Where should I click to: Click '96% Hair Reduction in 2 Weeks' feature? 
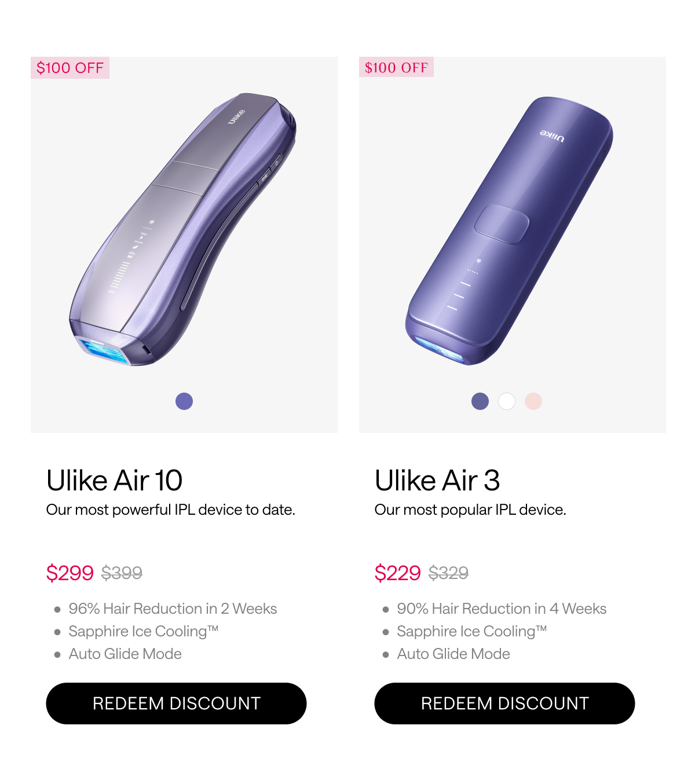(x=173, y=609)
